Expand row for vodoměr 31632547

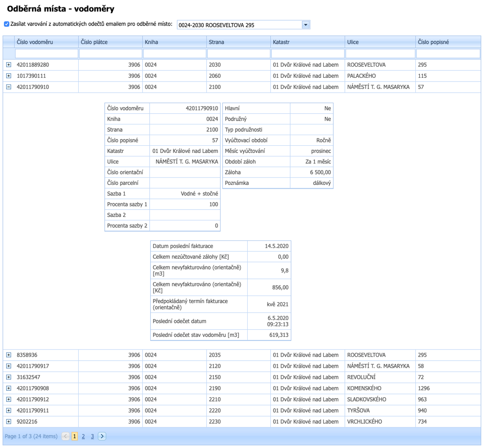click(x=8, y=377)
